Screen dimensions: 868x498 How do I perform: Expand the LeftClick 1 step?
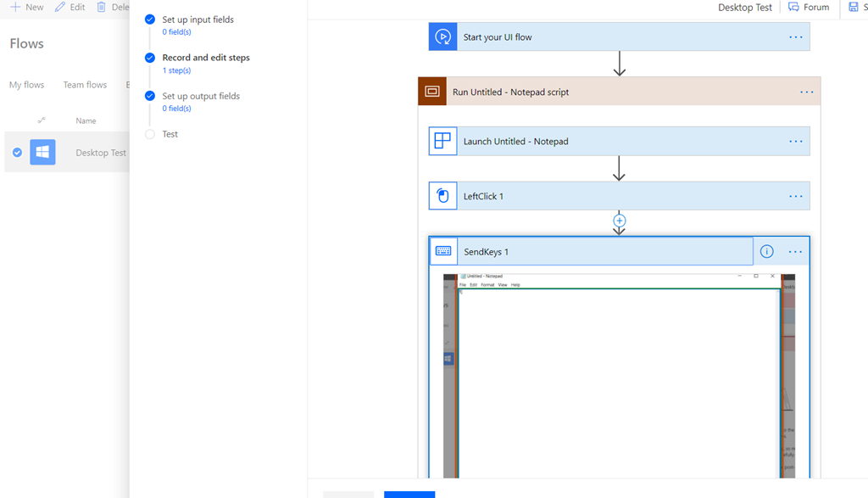(x=620, y=195)
